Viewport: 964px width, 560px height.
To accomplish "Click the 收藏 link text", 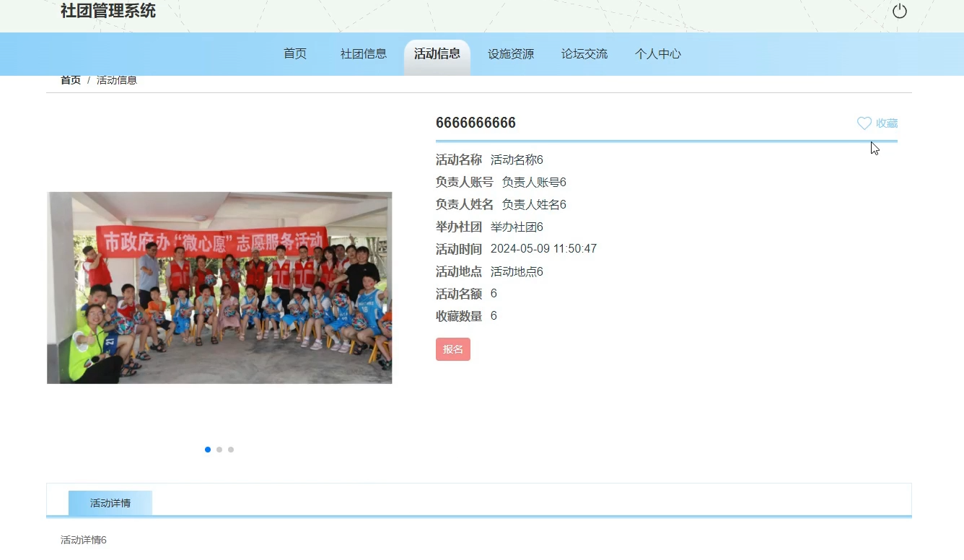I will (x=887, y=123).
